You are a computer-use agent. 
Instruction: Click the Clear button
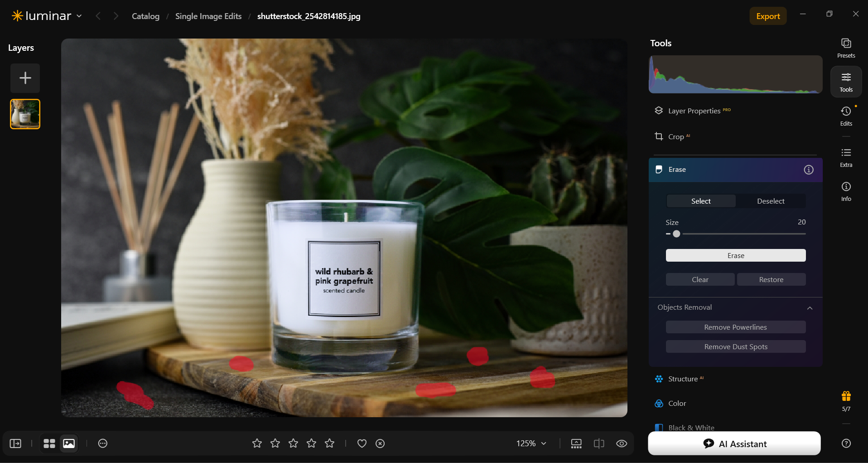point(700,279)
